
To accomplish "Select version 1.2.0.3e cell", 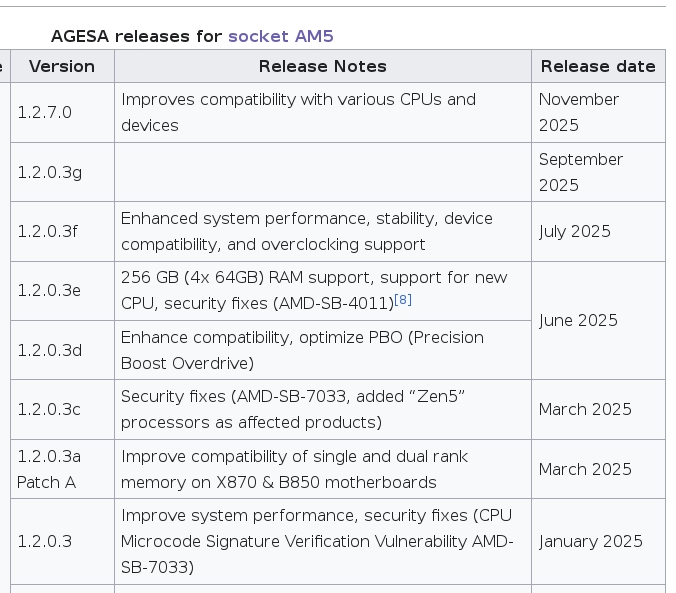I will click(62, 291).
